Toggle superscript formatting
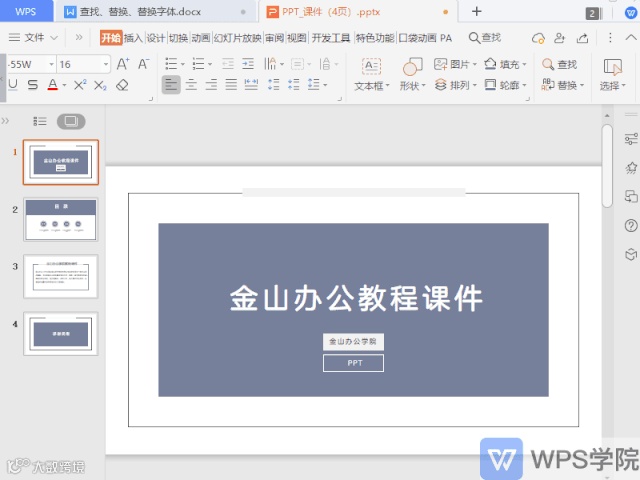The image size is (640, 480). tap(80, 85)
